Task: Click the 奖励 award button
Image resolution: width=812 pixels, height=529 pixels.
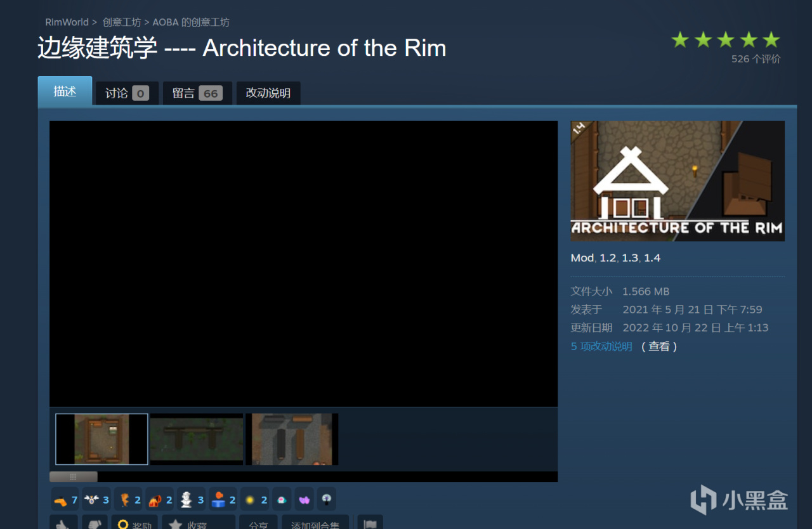Action: [x=134, y=522]
